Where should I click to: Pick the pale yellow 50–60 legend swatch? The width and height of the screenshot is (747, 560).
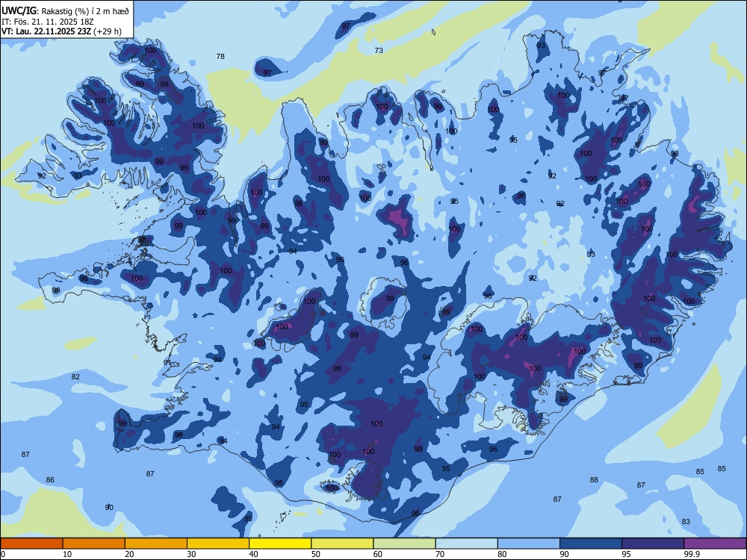(342, 544)
